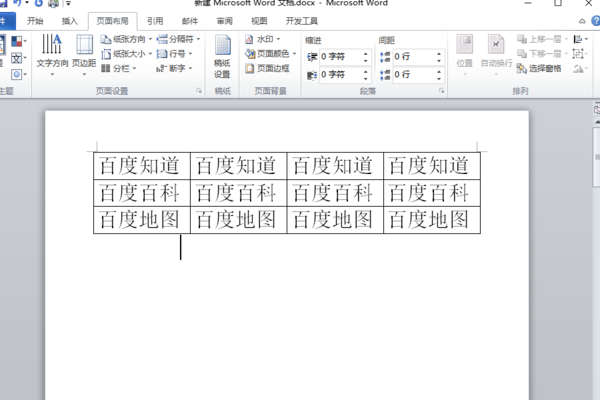Open the 纸张大小 paper size list

pyautogui.click(x=126, y=54)
